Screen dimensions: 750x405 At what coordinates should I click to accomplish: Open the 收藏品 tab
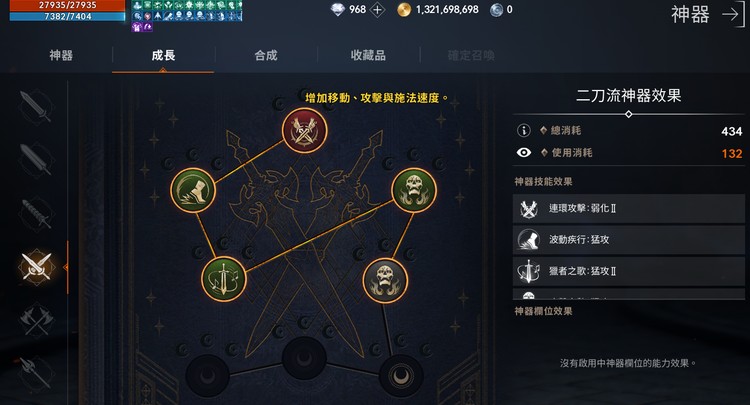click(368, 55)
